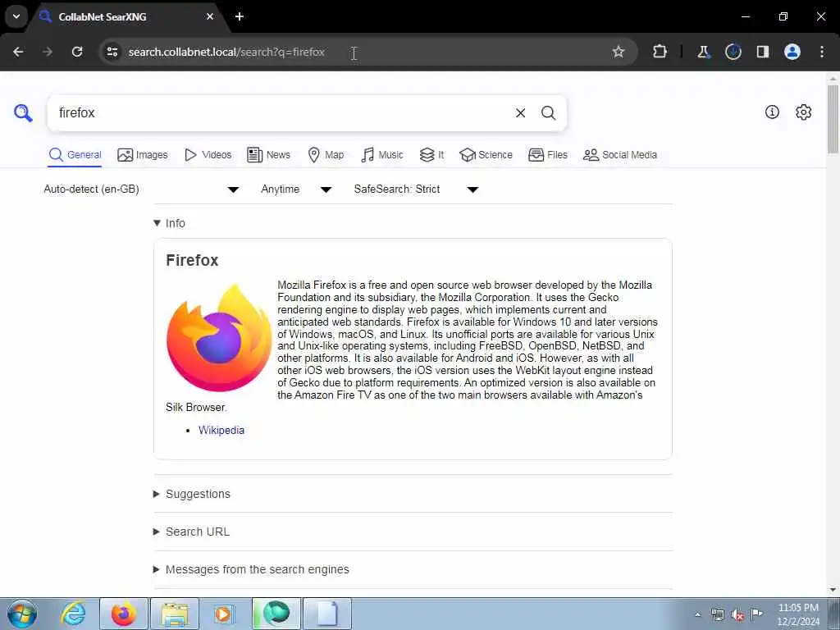
Task: Click the circular extension icon in toolbar
Action: (x=733, y=52)
